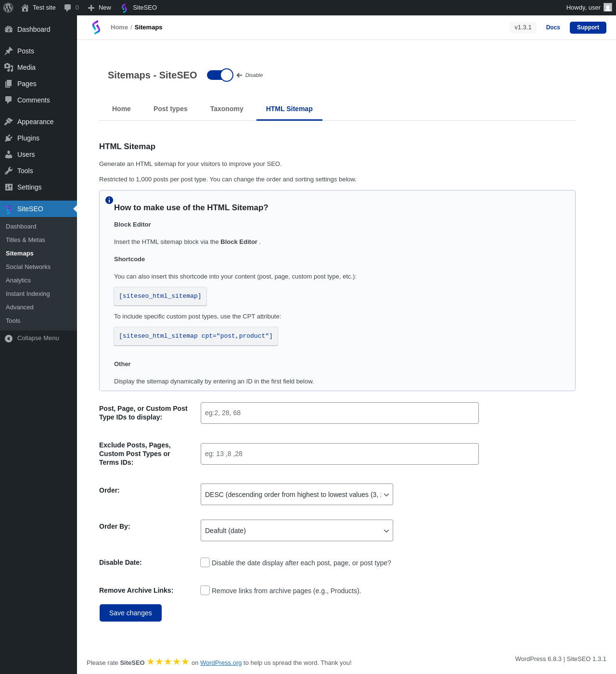Viewport: 616px width, 674px height.
Task: Open the Order dropdown (DESC)
Action: 297,495
